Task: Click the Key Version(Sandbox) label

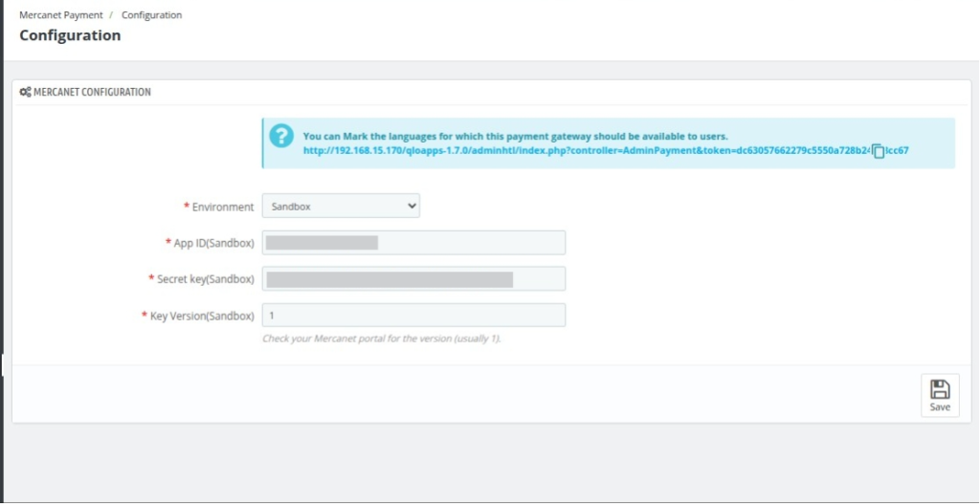Action: click(203, 316)
